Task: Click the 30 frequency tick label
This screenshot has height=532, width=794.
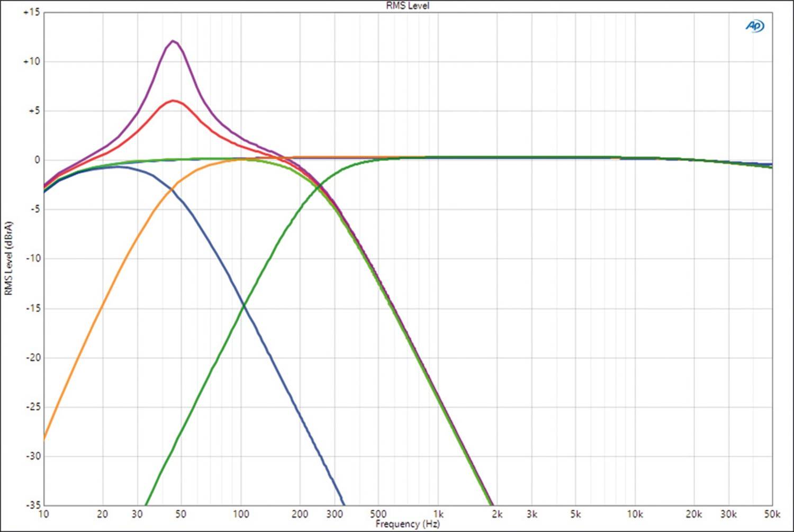Action: point(137,514)
